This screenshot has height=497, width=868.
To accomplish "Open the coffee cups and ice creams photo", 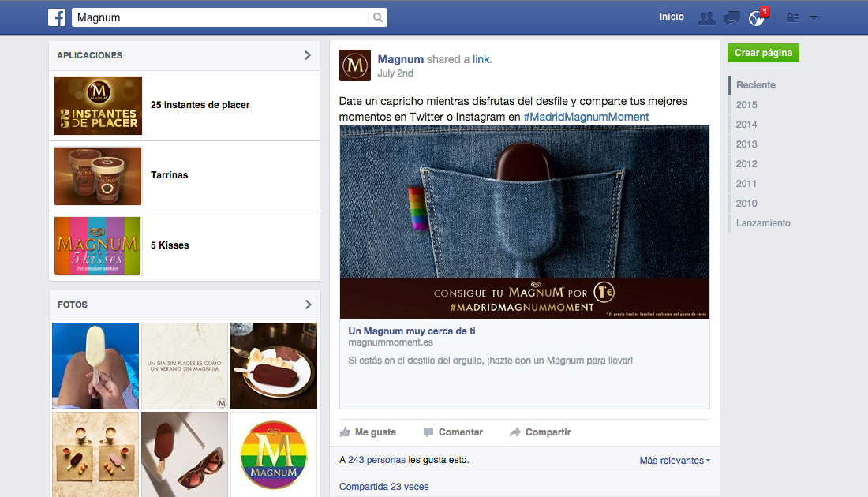I will click(x=95, y=454).
